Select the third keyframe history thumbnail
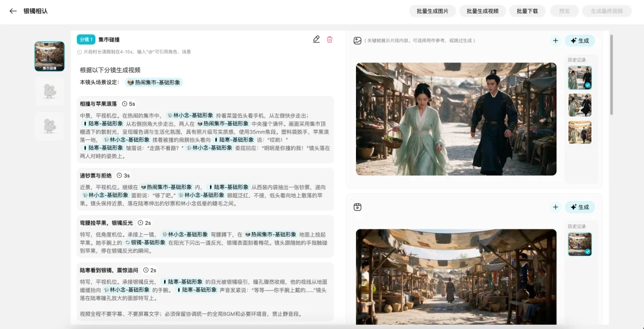This screenshot has height=329, width=644. coord(580,132)
